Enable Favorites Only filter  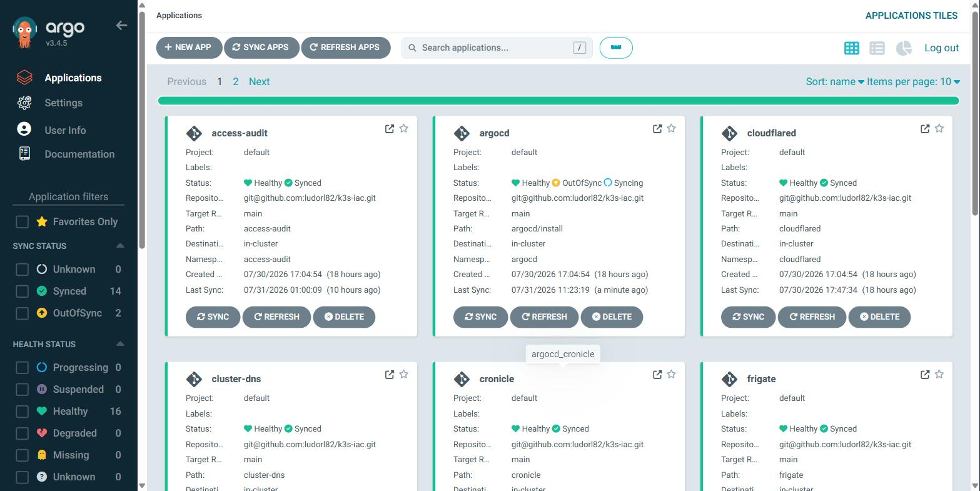pyautogui.click(x=23, y=222)
